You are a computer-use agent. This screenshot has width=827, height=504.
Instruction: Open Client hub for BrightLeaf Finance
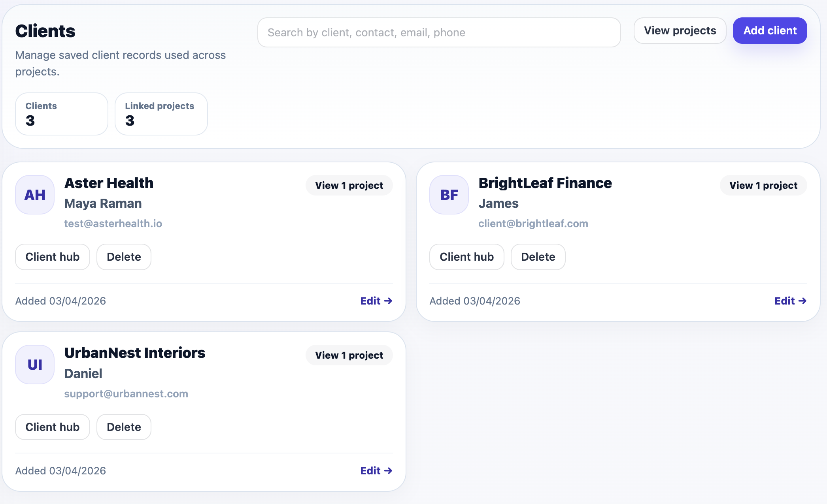(x=467, y=257)
